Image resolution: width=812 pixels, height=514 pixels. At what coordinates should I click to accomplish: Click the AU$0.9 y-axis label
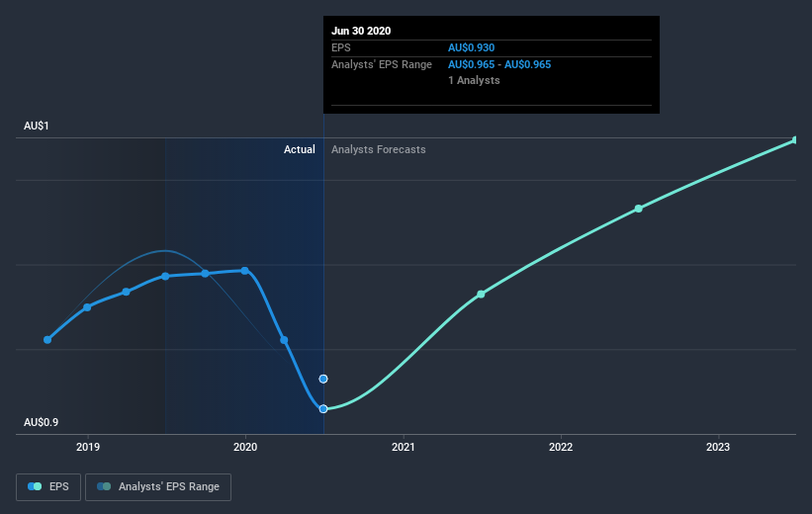[x=41, y=422]
